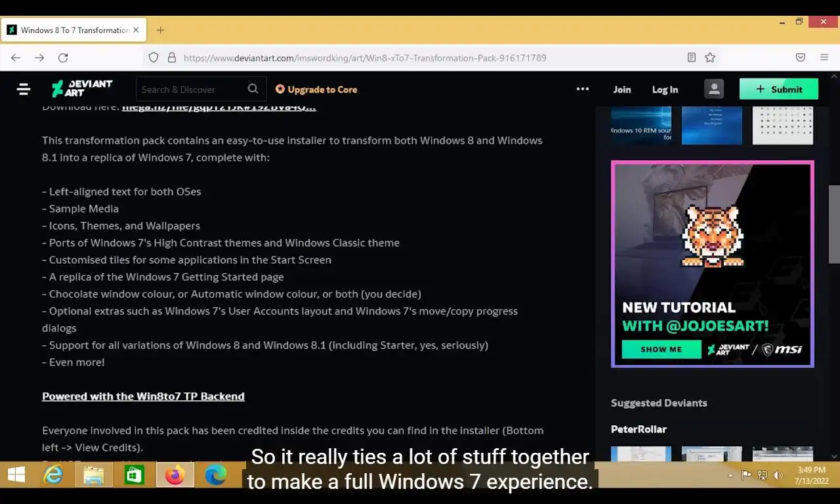Viewport: 840px width, 504px height.
Task: Open Firefox tracking protection shield
Action: click(154, 58)
